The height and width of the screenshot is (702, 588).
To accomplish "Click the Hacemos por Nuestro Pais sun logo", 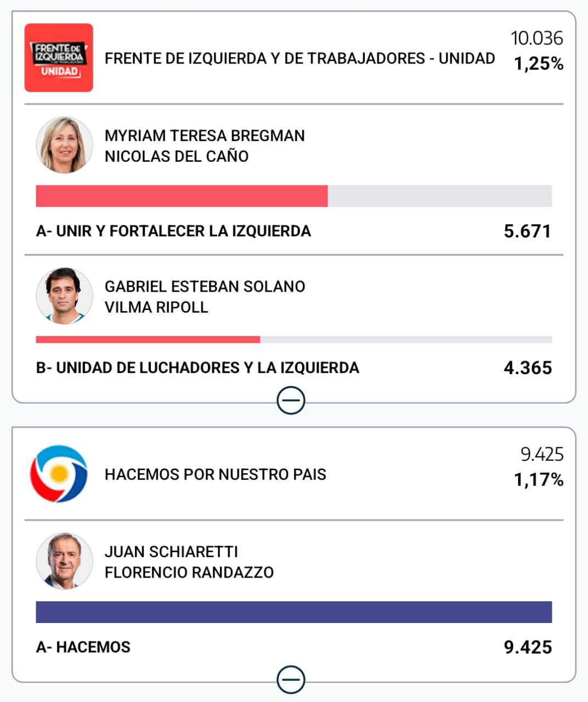I will tap(59, 474).
